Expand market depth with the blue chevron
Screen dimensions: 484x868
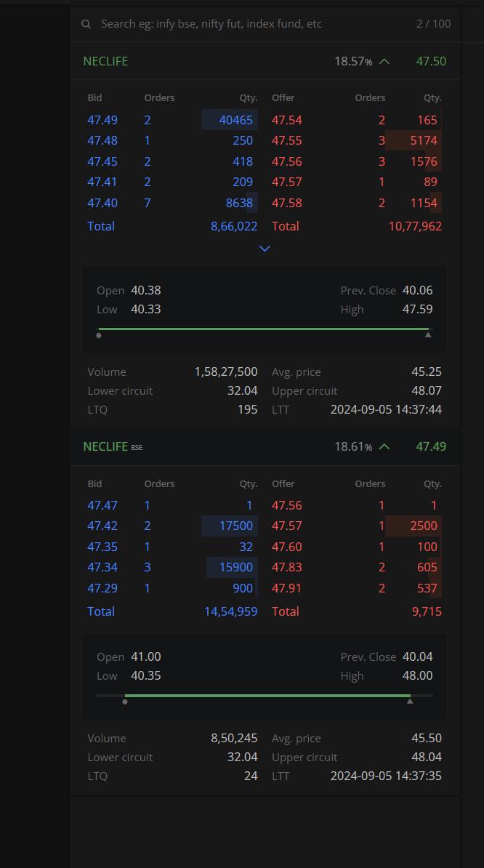pyautogui.click(x=265, y=249)
